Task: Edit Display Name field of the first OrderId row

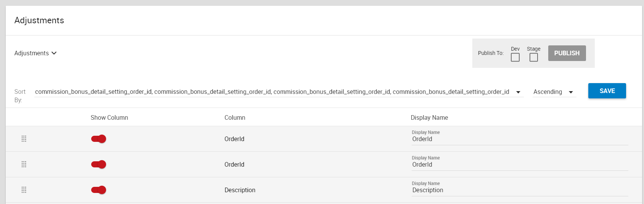Action: [x=520, y=139]
